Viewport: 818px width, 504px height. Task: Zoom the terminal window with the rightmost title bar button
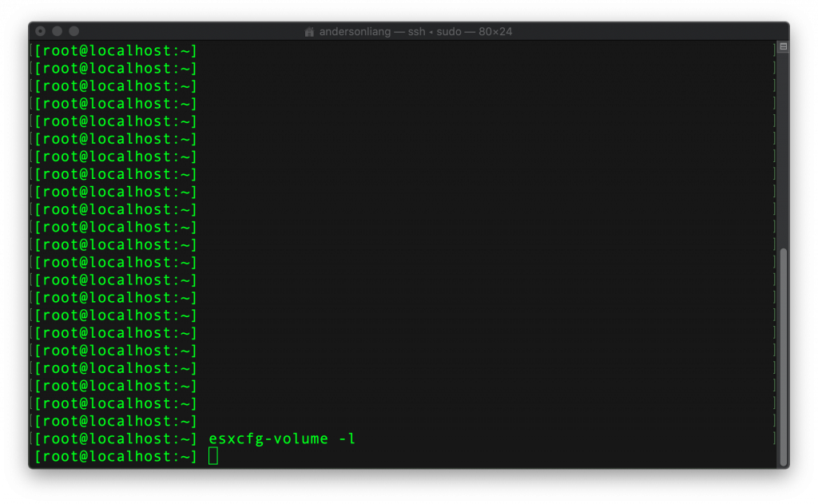tap(74, 31)
